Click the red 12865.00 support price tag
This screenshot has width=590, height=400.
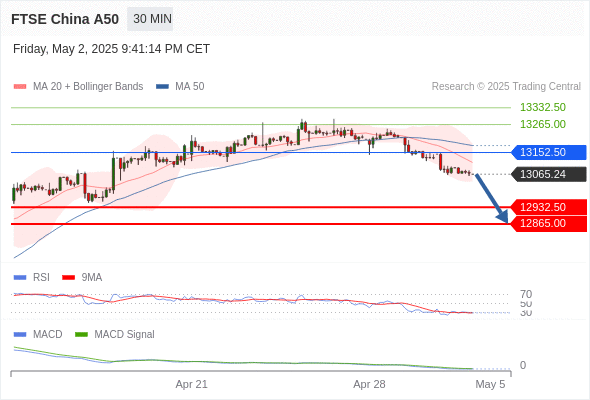pos(549,224)
